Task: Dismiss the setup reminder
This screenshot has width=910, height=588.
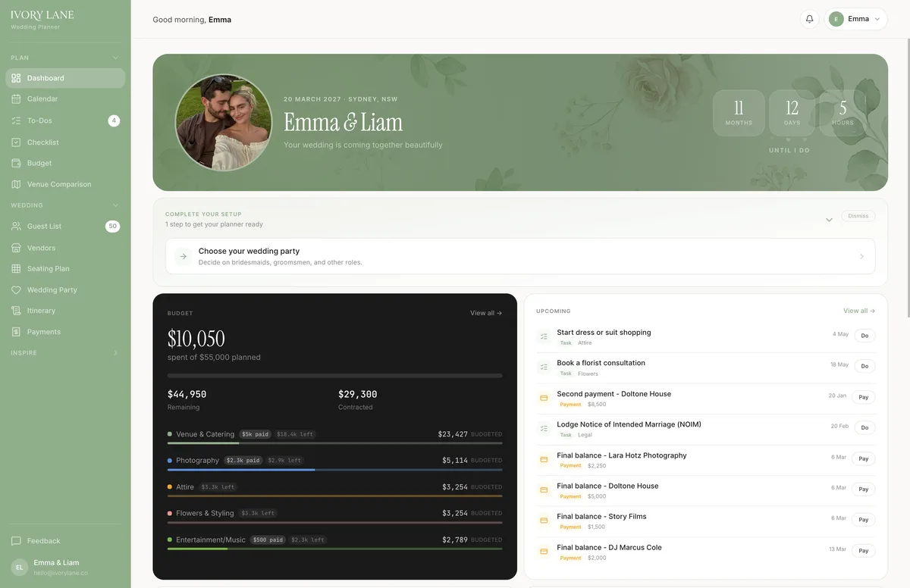Action: (858, 215)
